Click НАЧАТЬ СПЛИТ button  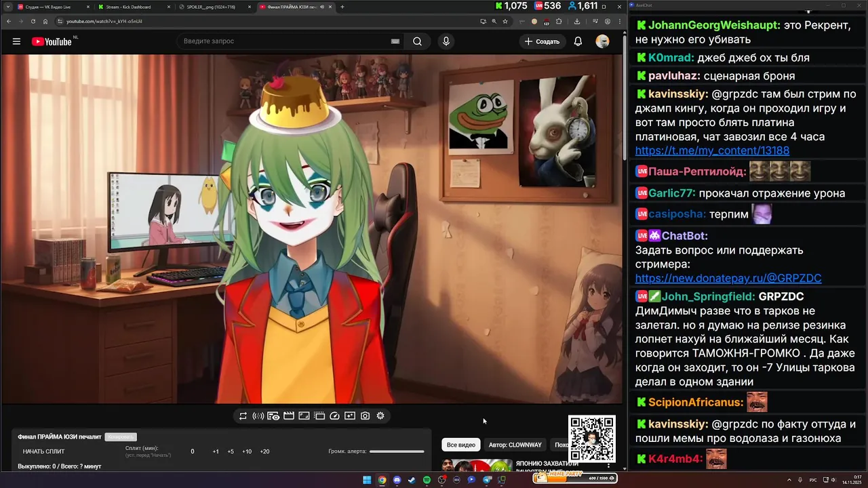coord(44,451)
